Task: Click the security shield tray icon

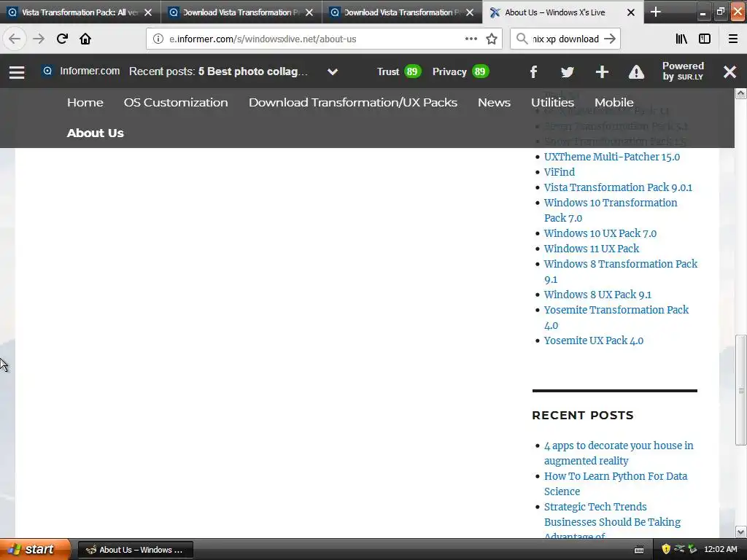Action: (x=666, y=549)
